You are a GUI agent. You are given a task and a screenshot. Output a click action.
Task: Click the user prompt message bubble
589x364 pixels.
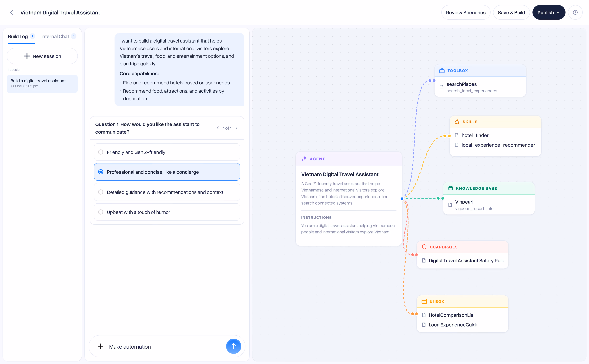pyautogui.click(x=179, y=69)
